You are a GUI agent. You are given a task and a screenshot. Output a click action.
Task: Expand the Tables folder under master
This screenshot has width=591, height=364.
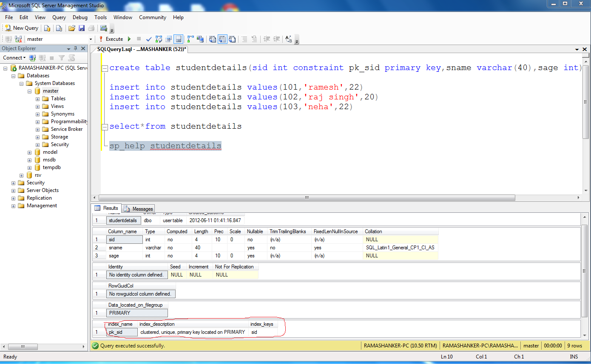point(37,98)
